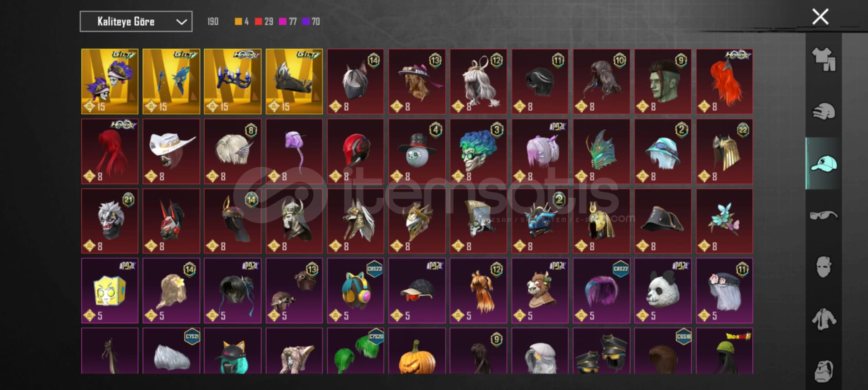Select the helmet category icon in sidebar

(x=824, y=112)
